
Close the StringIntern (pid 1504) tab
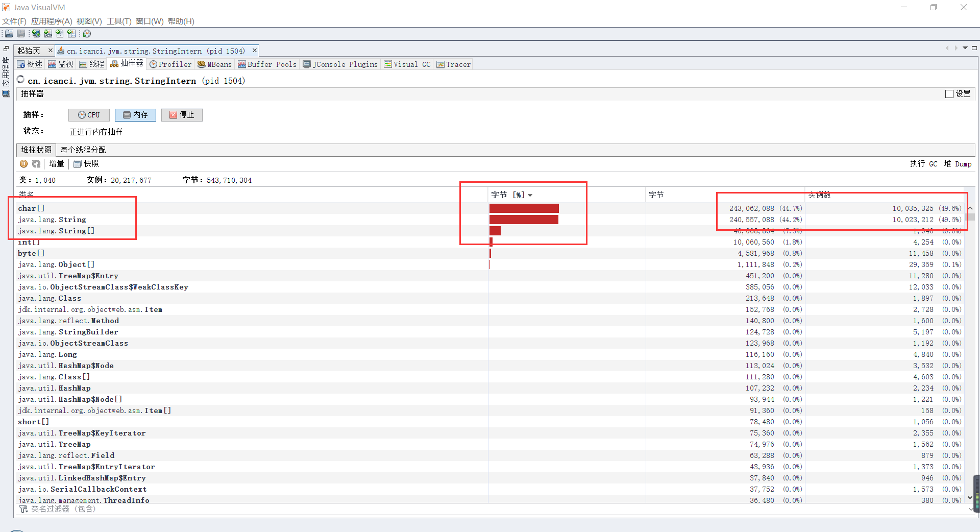[254, 51]
